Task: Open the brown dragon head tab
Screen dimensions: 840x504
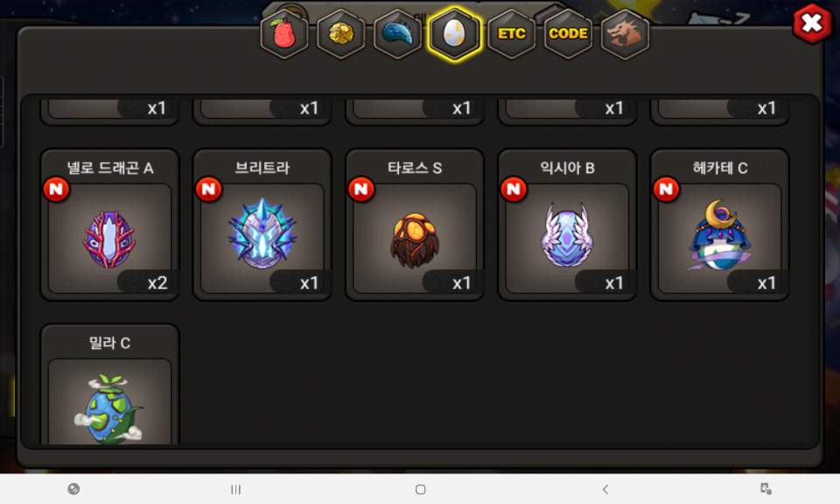Action: 625,34
